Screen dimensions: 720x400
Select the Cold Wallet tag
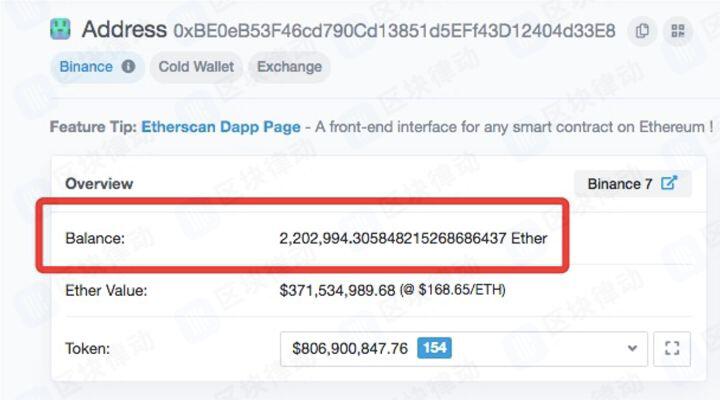pos(196,67)
